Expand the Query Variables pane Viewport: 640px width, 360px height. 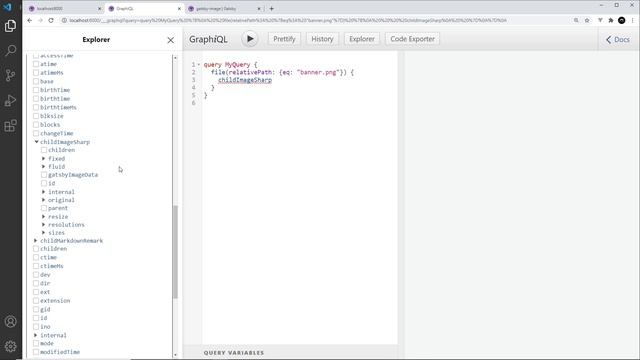pyautogui.click(x=234, y=353)
